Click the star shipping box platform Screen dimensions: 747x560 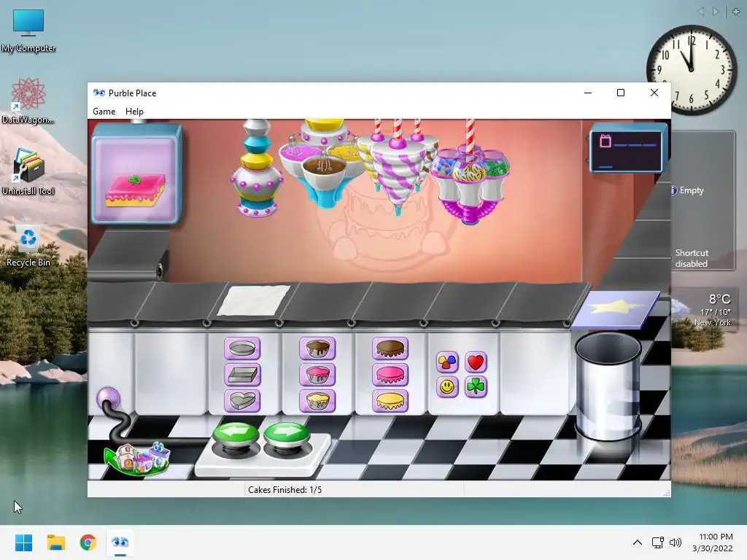[x=616, y=309]
